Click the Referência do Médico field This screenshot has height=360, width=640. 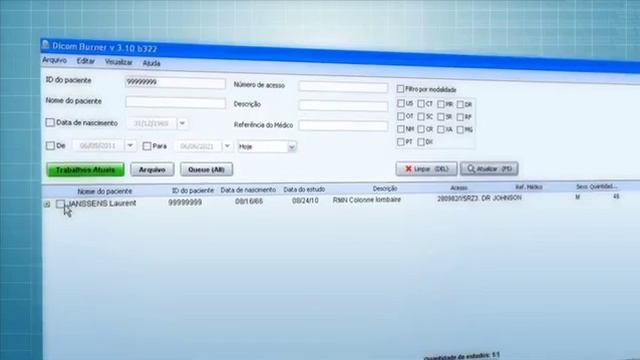click(x=343, y=126)
